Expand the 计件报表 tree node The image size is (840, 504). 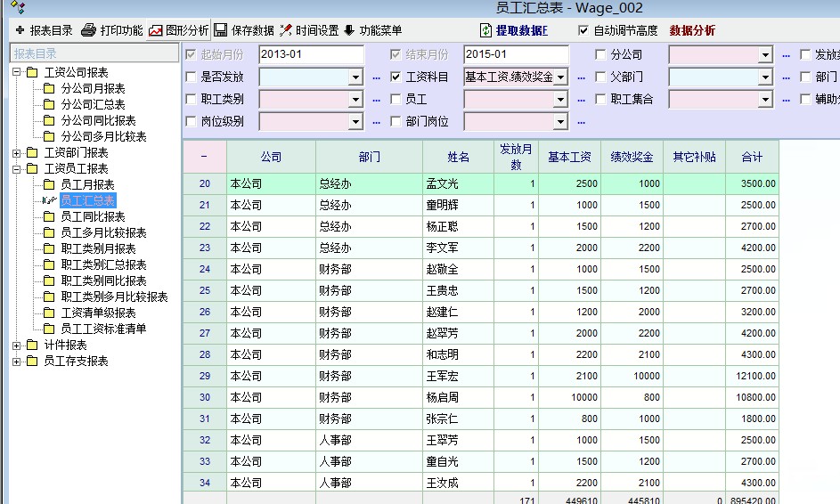[17, 345]
